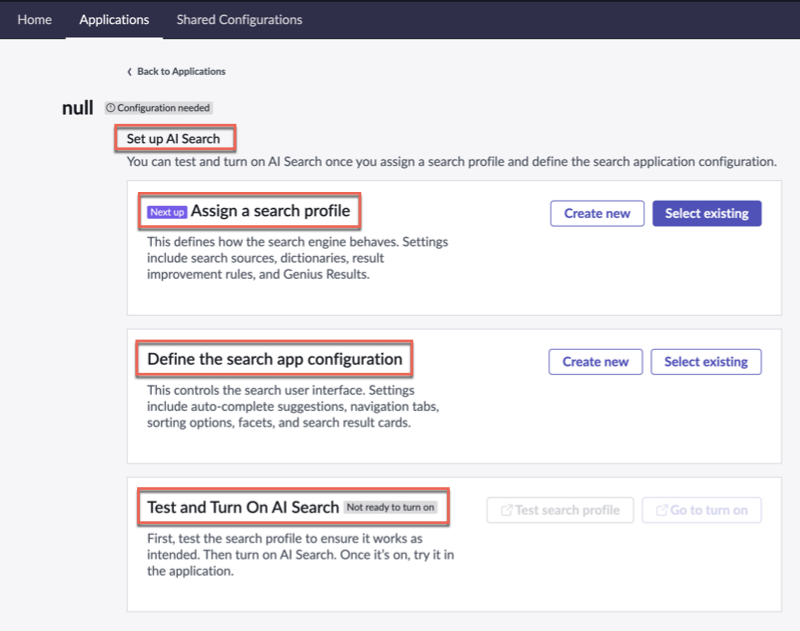Click the info icon in Configuration needed badge
The height and width of the screenshot is (631, 800).
click(x=111, y=108)
